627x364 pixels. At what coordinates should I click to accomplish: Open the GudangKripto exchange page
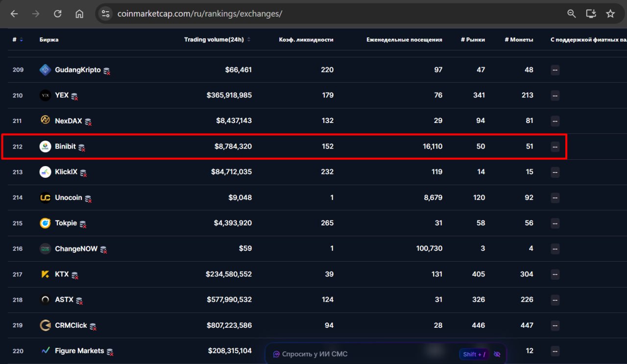(x=78, y=70)
